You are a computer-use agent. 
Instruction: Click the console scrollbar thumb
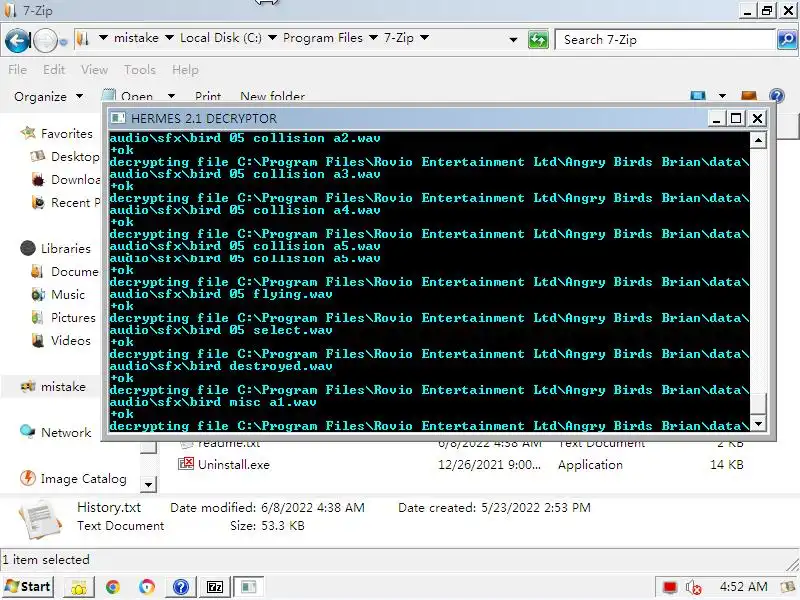pos(758,404)
